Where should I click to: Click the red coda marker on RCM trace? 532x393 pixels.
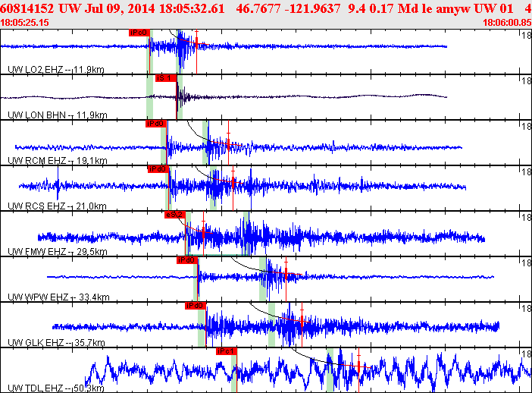pos(228,143)
